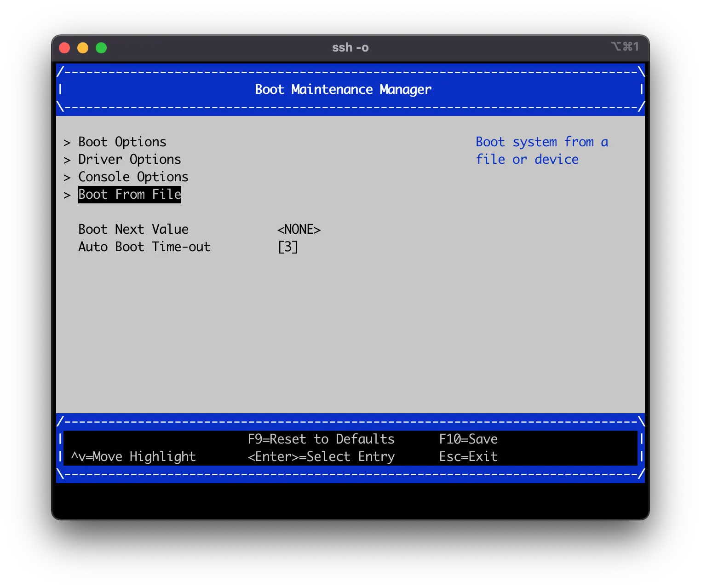
Task: Click the Boot Next Value label
Action: click(x=133, y=230)
